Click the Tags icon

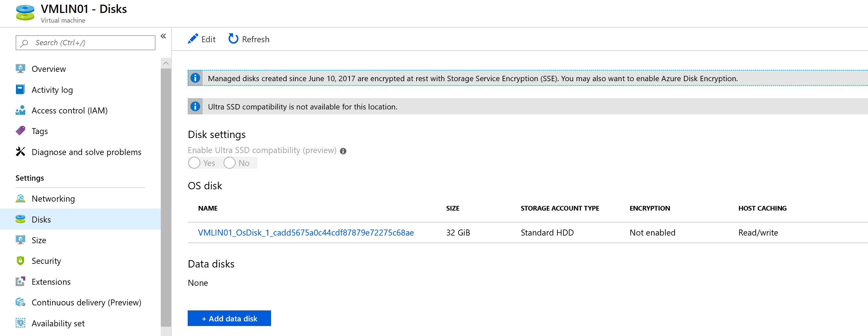pyautogui.click(x=21, y=131)
